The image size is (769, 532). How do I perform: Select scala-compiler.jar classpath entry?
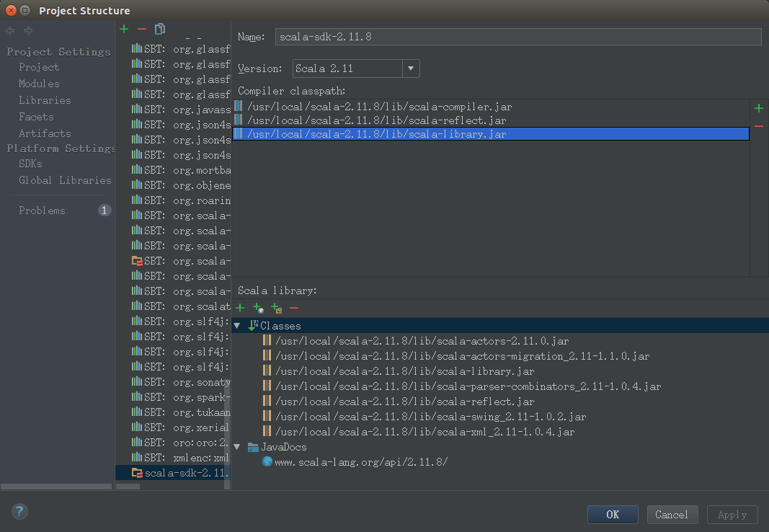click(x=491, y=107)
